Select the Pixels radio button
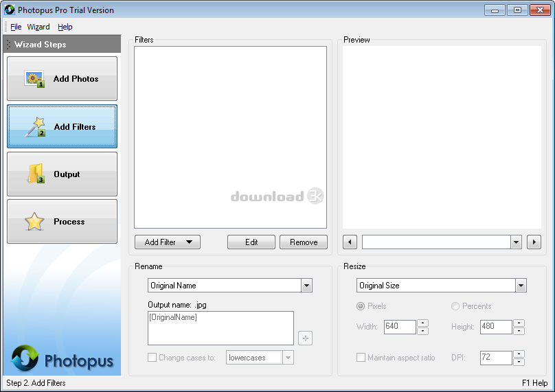The image size is (555, 392). tap(361, 306)
